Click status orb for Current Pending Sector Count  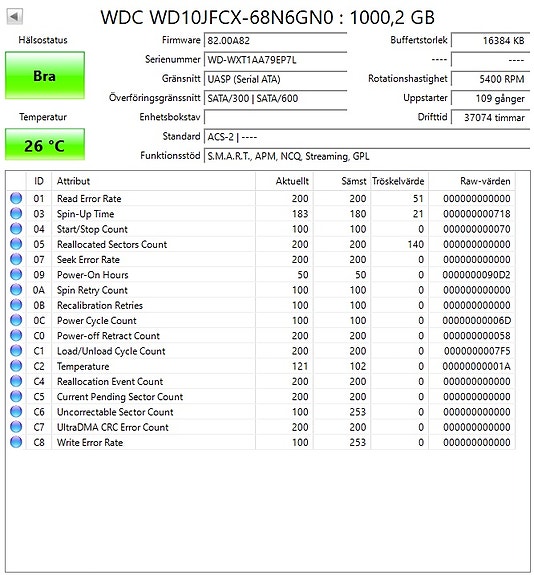coord(16,396)
